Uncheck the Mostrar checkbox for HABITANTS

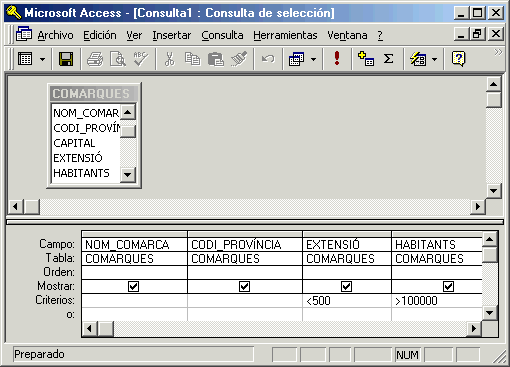448,286
